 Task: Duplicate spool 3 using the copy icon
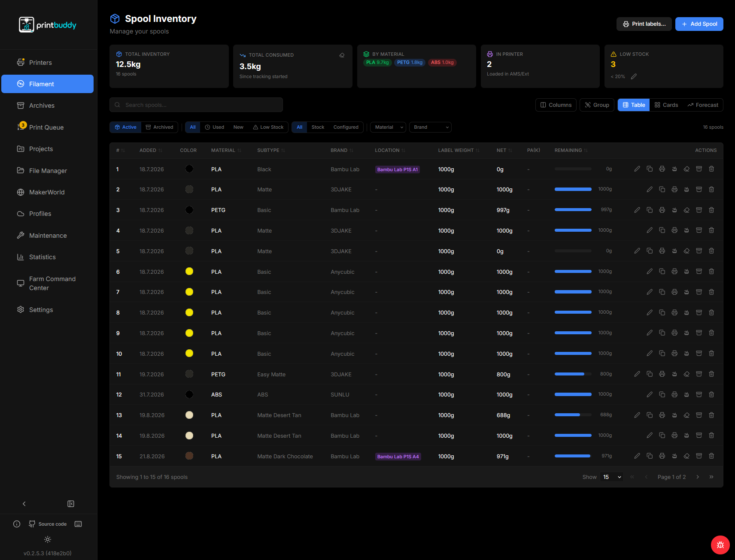pos(650,210)
